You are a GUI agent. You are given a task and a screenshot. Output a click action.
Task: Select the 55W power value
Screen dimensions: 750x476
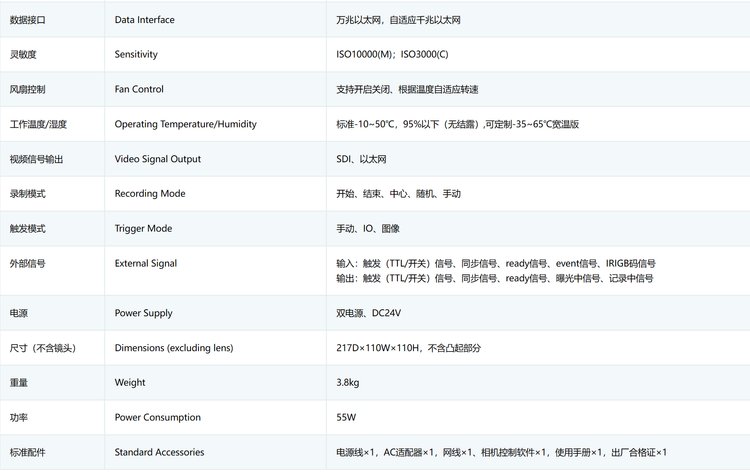click(346, 417)
